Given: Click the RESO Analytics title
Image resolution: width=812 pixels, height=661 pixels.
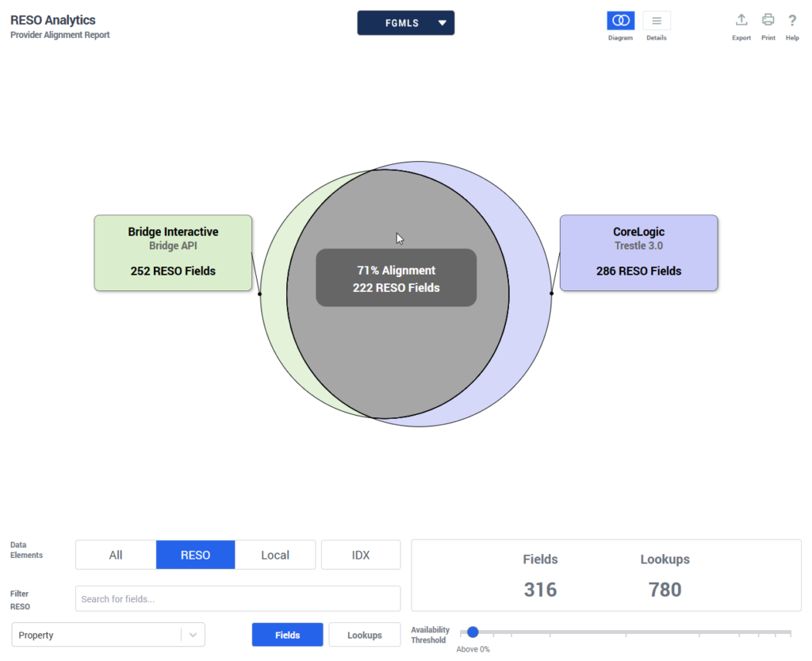Looking at the screenshot, I should coord(53,21).
